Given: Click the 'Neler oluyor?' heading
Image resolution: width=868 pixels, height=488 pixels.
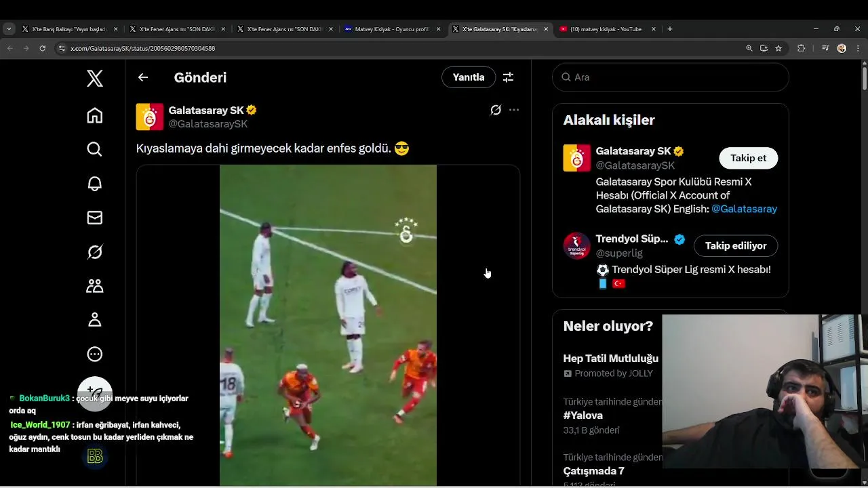Looking at the screenshot, I should (608, 326).
